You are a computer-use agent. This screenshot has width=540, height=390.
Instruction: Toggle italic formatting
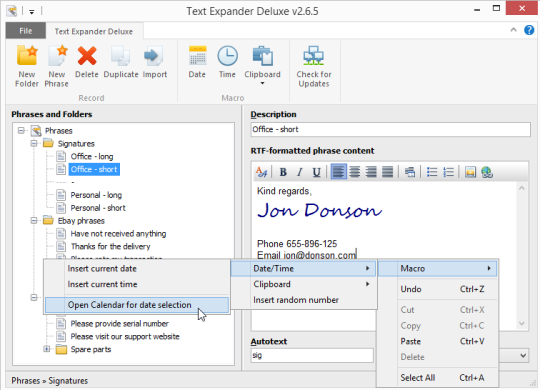pyautogui.click(x=300, y=172)
